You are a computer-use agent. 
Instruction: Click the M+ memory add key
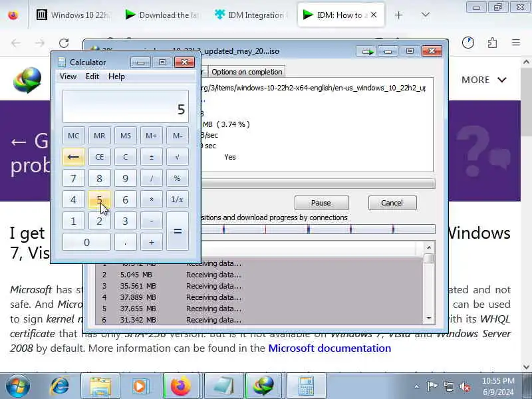pyautogui.click(x=152, y=136)
